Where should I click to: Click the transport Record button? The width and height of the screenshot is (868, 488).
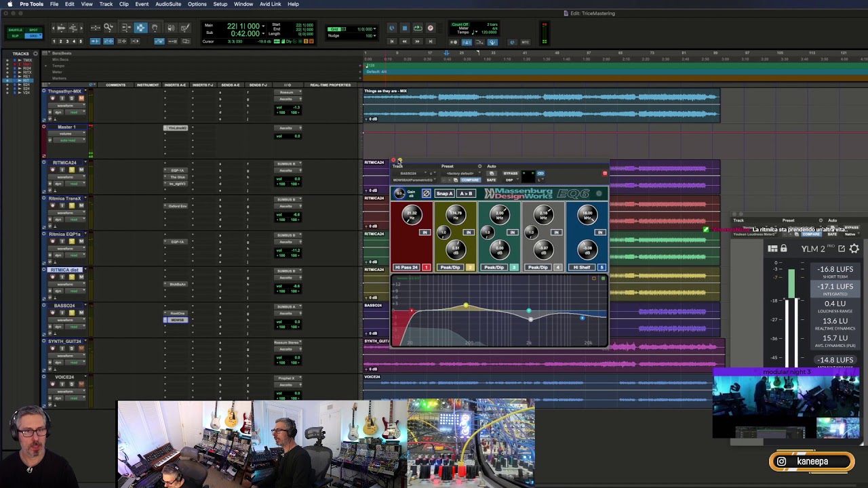(431, 28)
